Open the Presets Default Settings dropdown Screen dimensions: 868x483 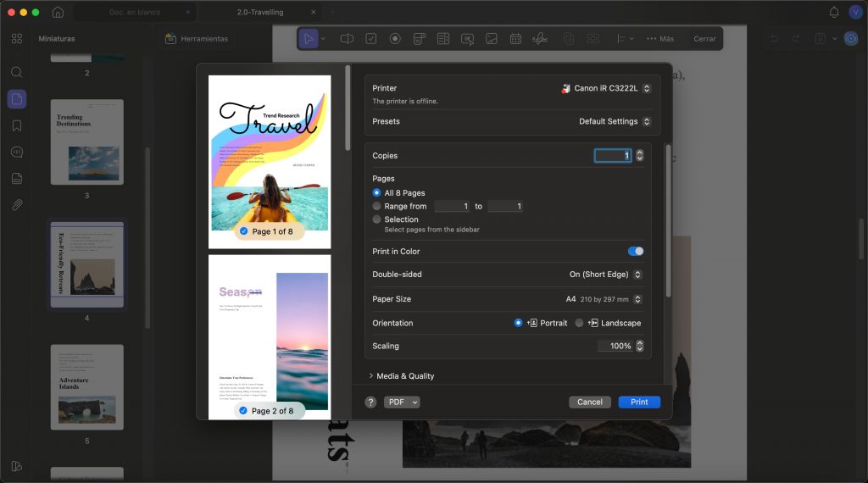click(x=615, y=121)
